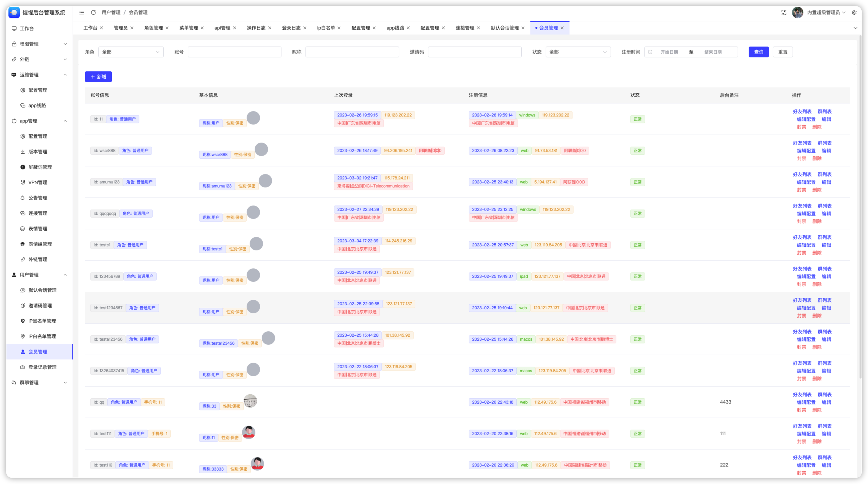The image size is (868, 484).
Task: Click the sidebar collapse hamburger icon
Action: [x=82, y=12]
